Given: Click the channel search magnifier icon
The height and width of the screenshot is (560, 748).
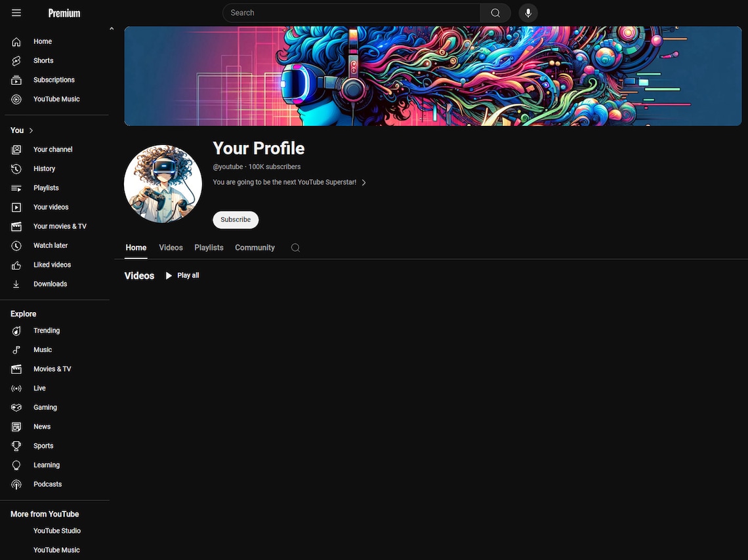Looking at the screenshot, I should tap(295, 247).
